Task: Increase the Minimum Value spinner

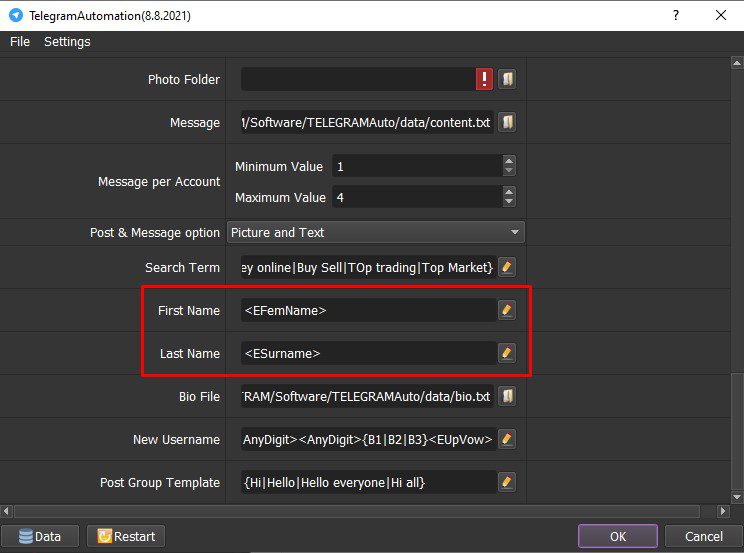Action: point(509,161)
